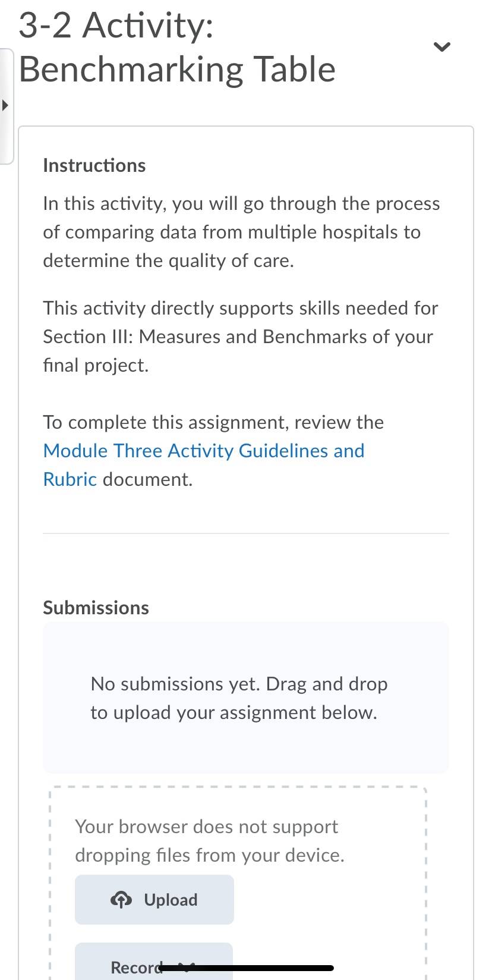
Task: Click the Submissions heading
Action: tap(96, 608)
